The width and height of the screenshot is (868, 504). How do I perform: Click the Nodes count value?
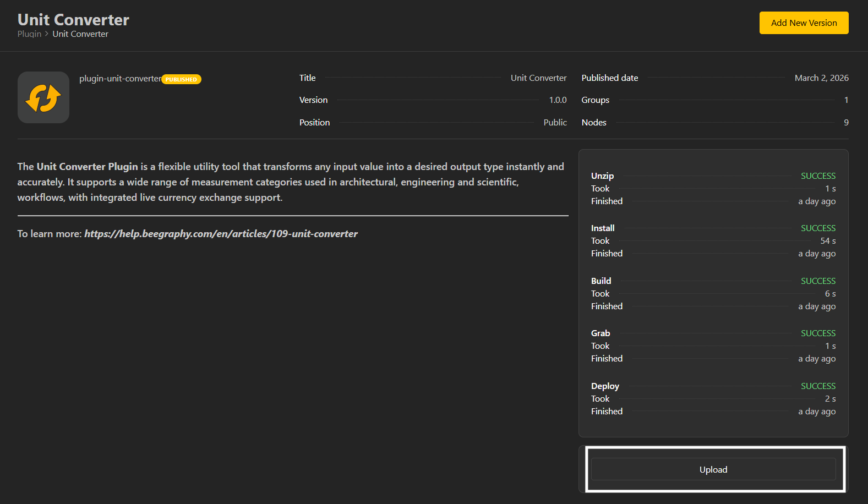846,123
